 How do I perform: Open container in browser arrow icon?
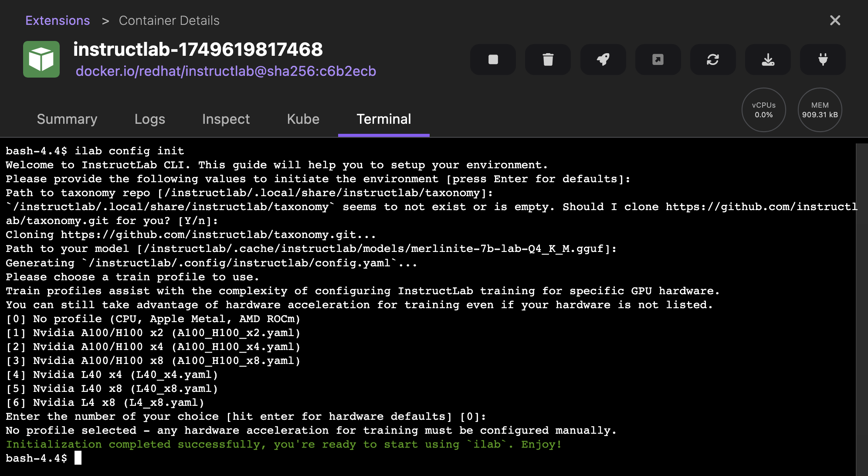[658, 59]
